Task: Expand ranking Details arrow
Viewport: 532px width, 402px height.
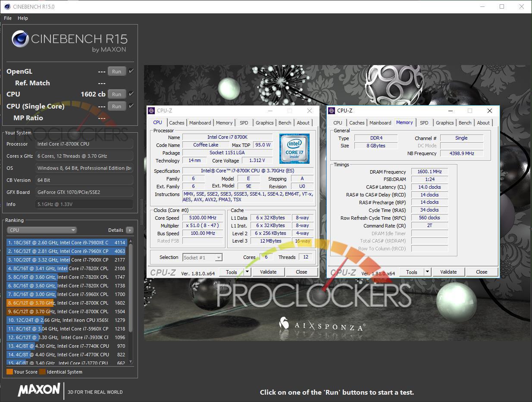Action: click(130, 230)
